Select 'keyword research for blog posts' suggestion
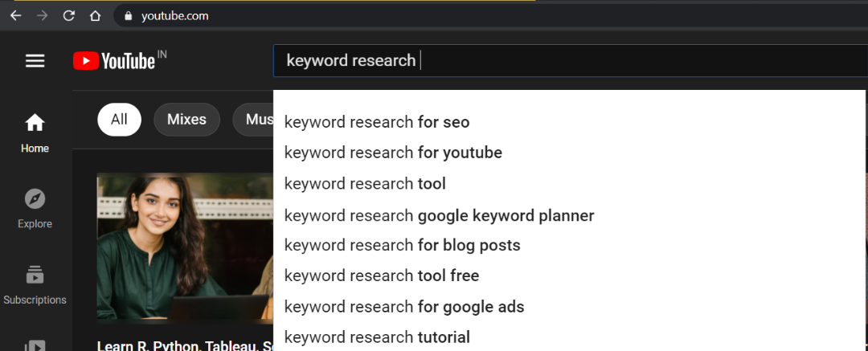868x351 pixels. (x=402, y=245)
